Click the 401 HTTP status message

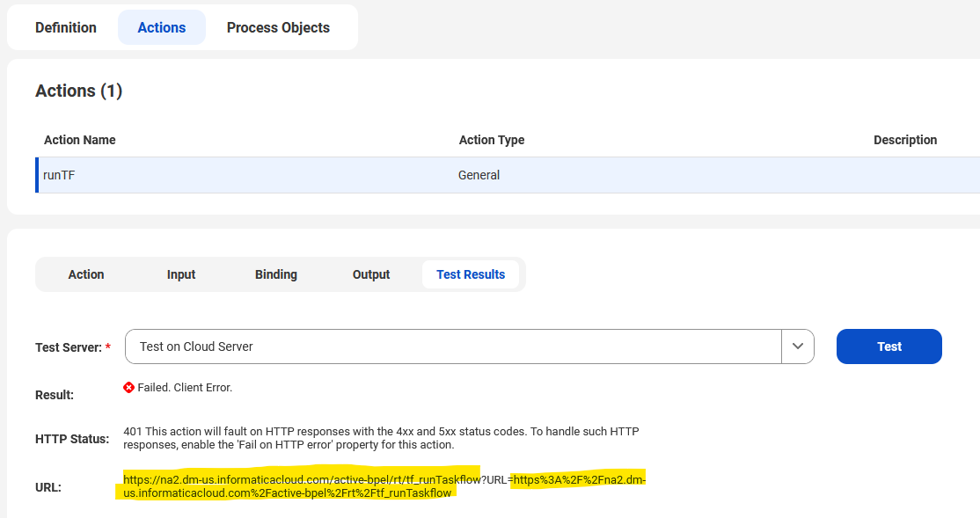coord(381,438)
